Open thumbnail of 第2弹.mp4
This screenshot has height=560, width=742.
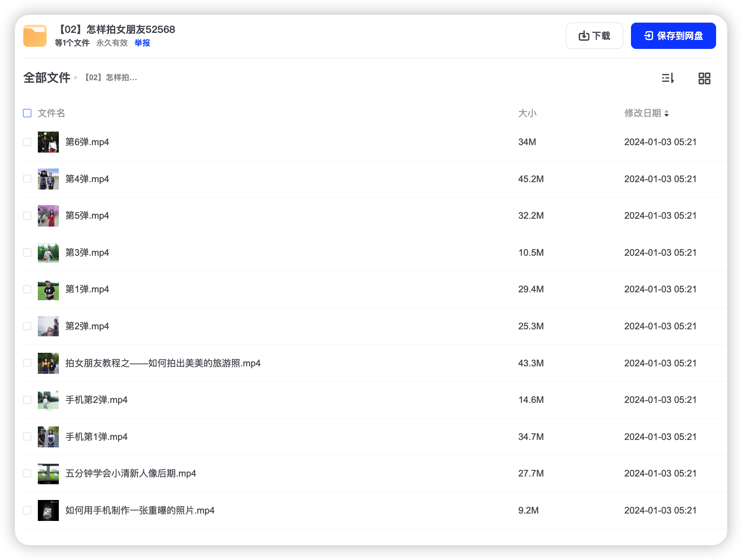(x=48, y=326)
